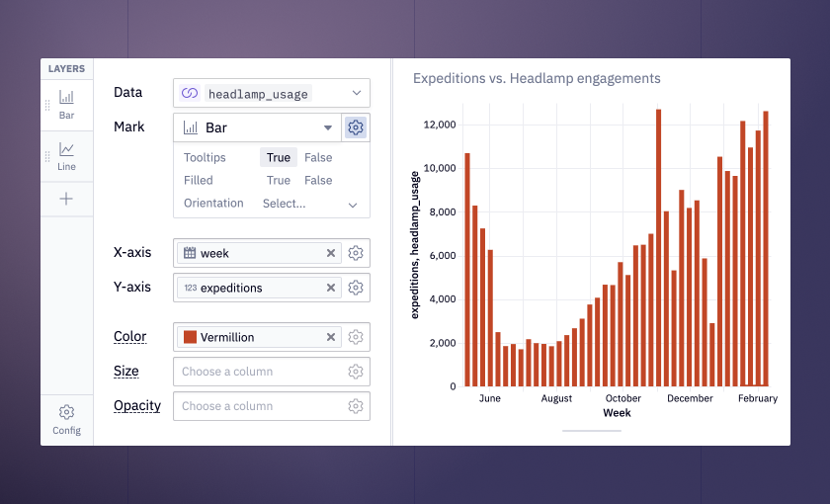Select the Bar layer tab
This screenshot has width=830, height=504.
[66, 106]
